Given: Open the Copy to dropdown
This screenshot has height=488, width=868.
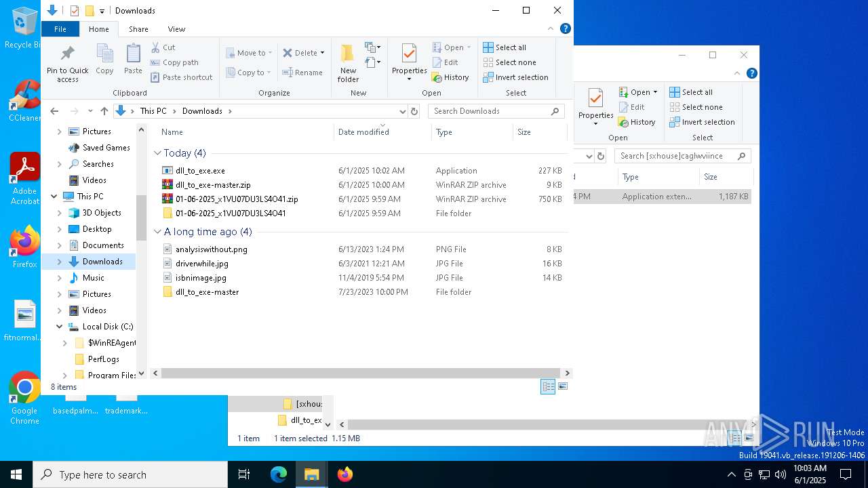Looking at the screenshot, I should pyautogui.click(x=249, y=73).
